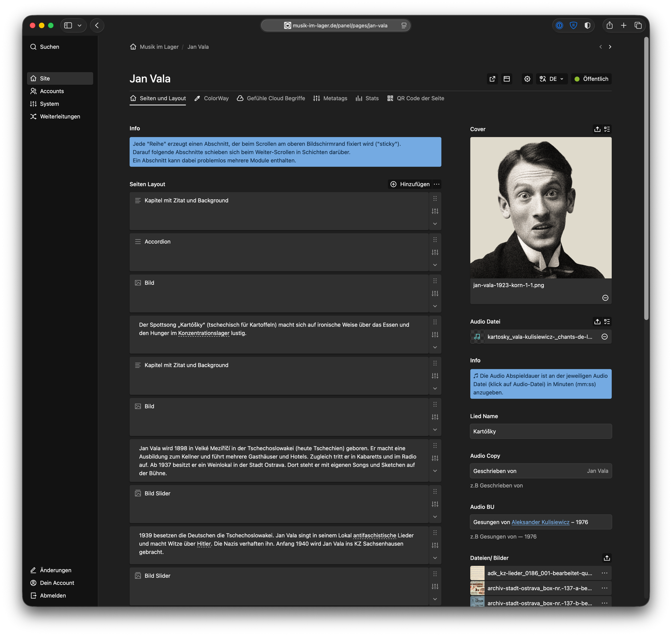672x636 pixels.
Task: Switch to the Metatags tab
Action: 330,98
